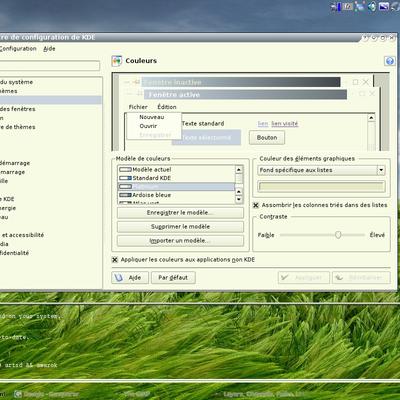Click the 'lien' link in preview
This screenshot has width=400, height=400.
pos(263,124)
